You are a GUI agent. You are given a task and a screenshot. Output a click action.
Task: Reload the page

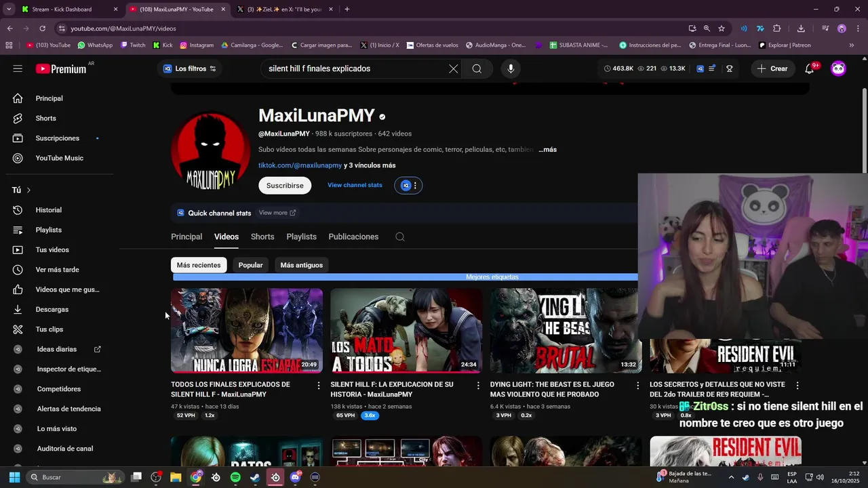[42, 28]
